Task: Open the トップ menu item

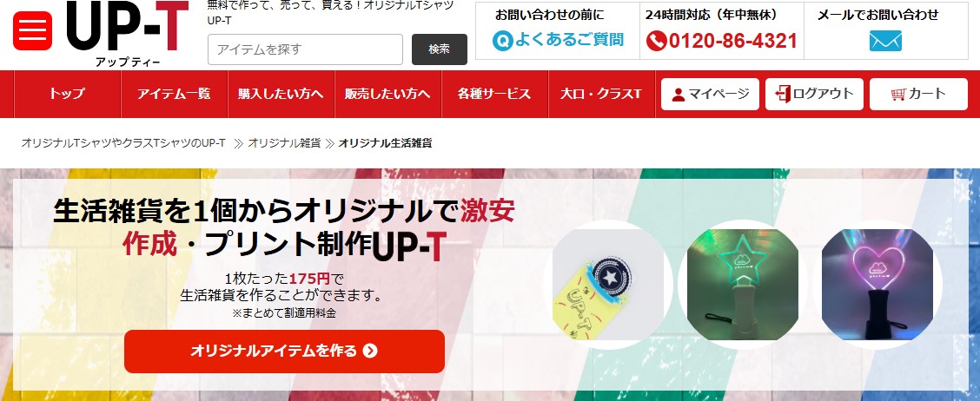Action: (67, 94)
